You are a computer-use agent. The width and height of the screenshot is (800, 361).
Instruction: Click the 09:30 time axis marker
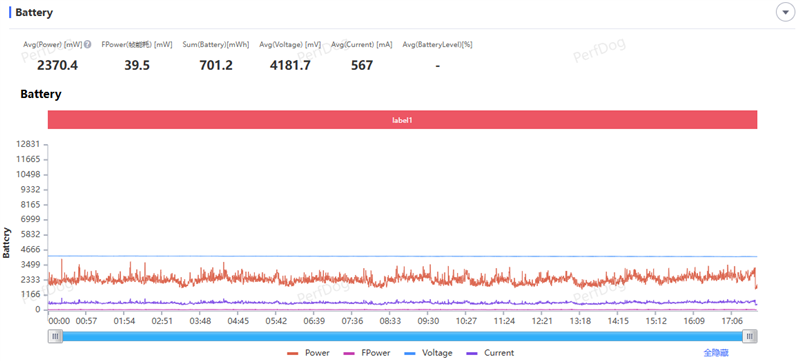[x=428, y=321]
